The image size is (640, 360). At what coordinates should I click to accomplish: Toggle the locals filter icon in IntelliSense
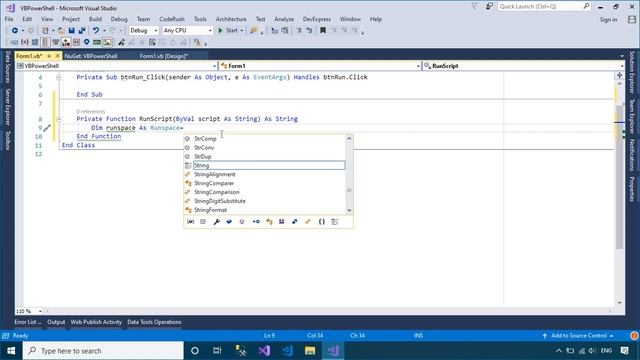coord(190,222)
